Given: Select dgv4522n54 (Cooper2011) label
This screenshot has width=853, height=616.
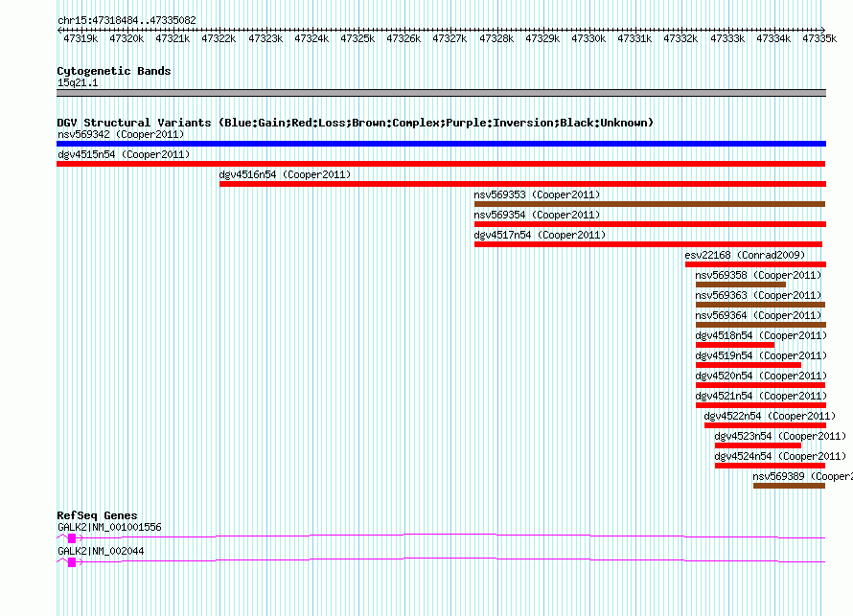Looking at the screenshot, I should coord(770,416).
